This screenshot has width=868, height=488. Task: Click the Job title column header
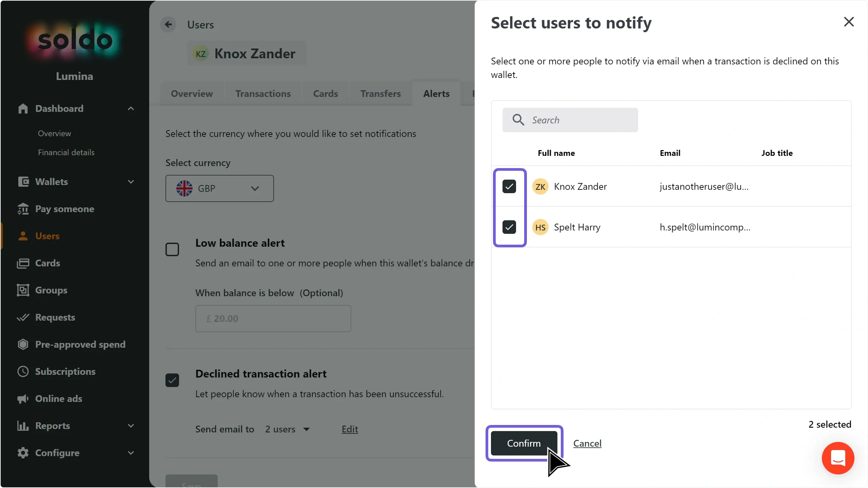point(777,153)
